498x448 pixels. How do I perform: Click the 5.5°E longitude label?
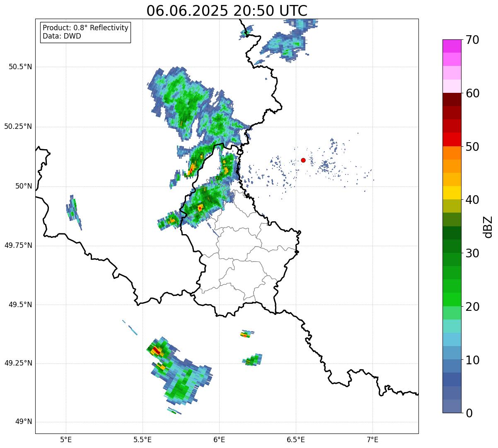[143, 439]
